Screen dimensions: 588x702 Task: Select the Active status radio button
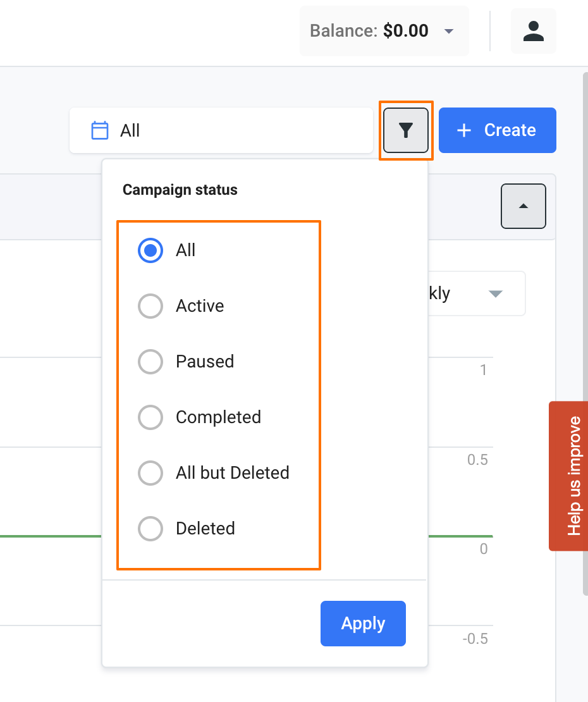[150, 306]
